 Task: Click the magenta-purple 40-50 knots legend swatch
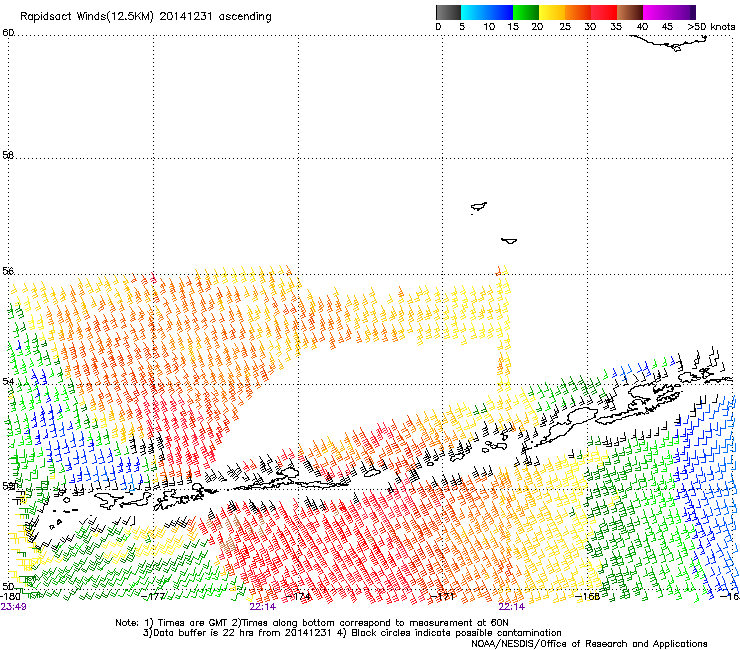(669, 12)
